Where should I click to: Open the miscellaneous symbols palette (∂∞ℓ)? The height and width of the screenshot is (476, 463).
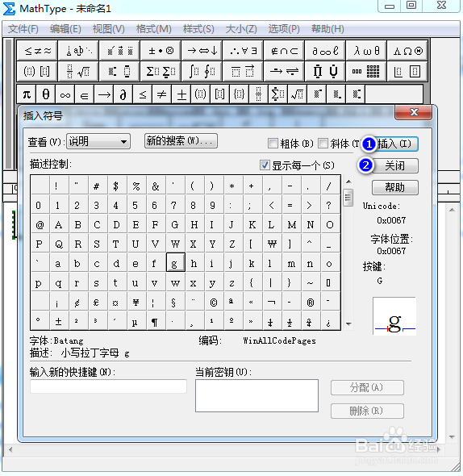[x=325, y=51]
